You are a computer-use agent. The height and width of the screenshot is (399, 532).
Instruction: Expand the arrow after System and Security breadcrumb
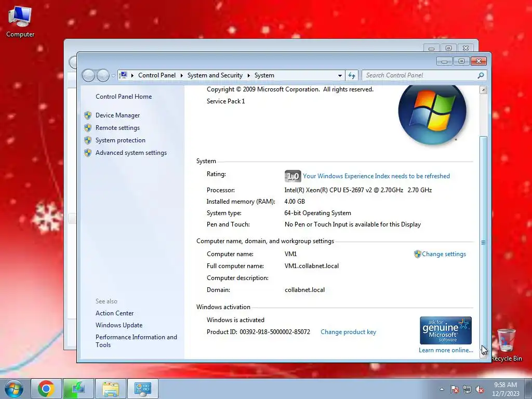(248, 75)
